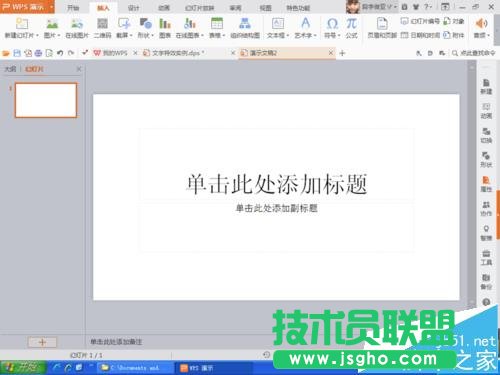This screenshot has width=500, height=375.
Task: Redo the last action
Action: point(71,53)
